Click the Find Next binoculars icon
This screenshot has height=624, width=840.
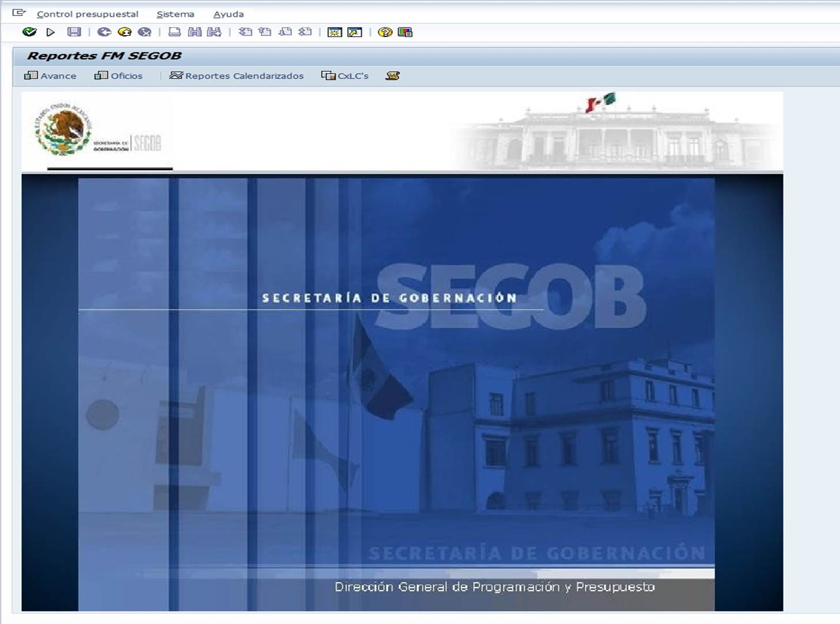214,32
